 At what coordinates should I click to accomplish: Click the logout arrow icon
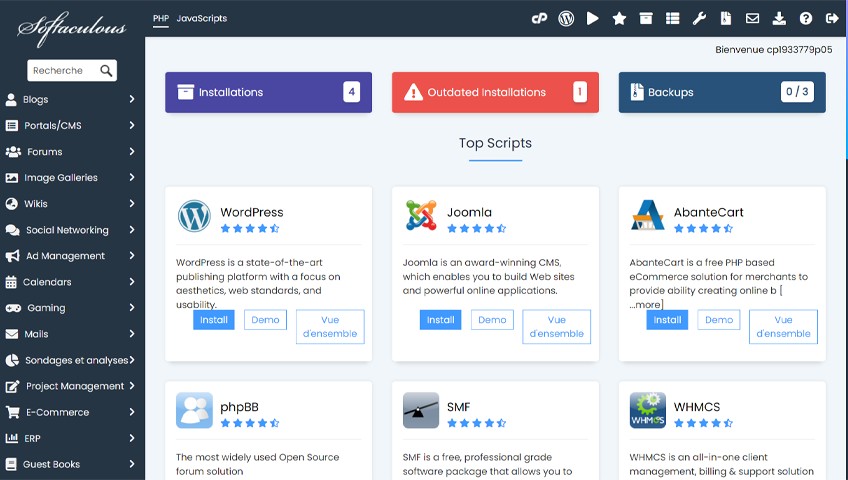point(832,18)
